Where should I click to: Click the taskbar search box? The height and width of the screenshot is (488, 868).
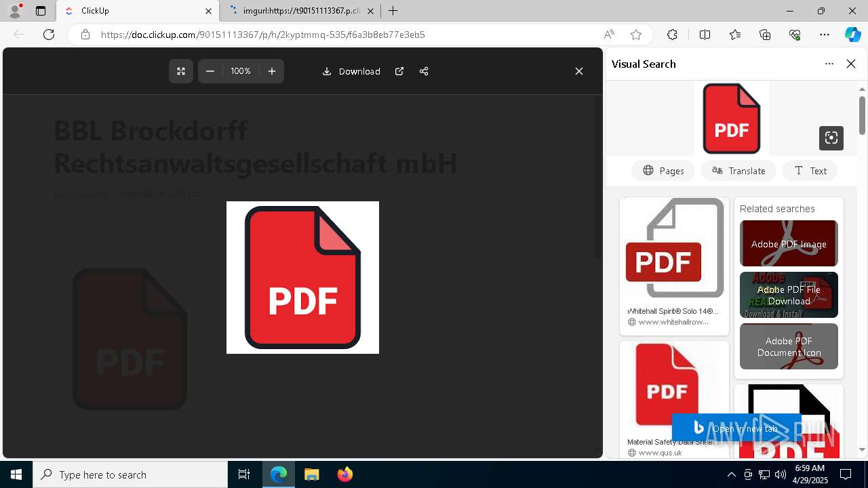tap(130, 474)
